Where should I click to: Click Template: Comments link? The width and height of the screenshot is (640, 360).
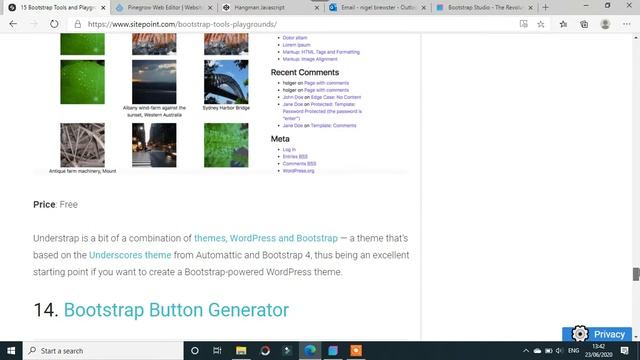click(333, 126)
